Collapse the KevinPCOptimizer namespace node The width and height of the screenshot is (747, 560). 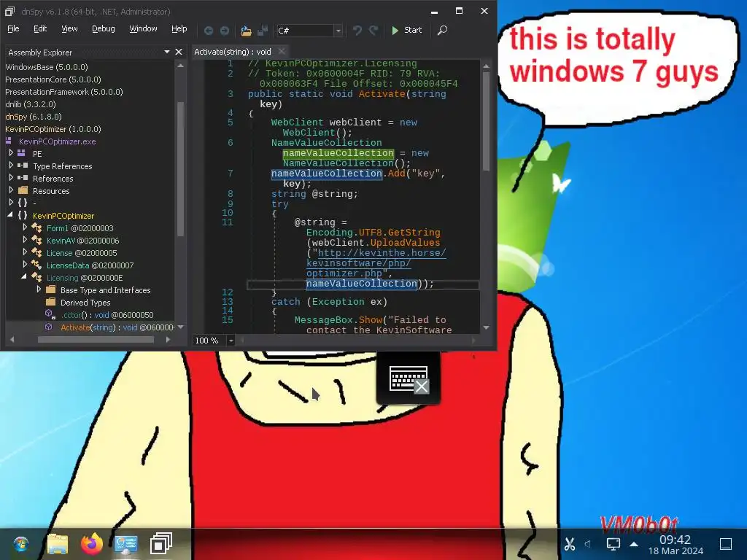(x=10, y=215)
